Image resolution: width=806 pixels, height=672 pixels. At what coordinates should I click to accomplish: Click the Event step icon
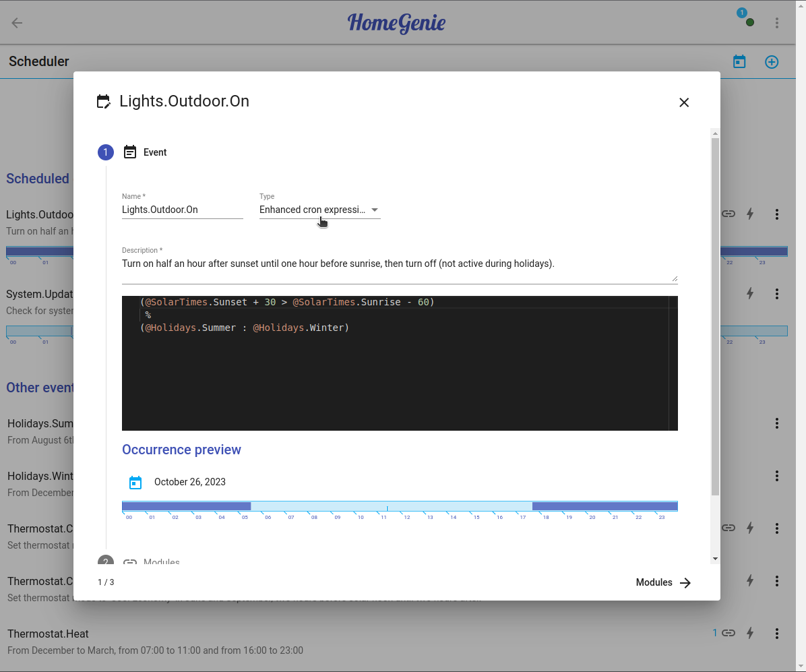(130, 152)
